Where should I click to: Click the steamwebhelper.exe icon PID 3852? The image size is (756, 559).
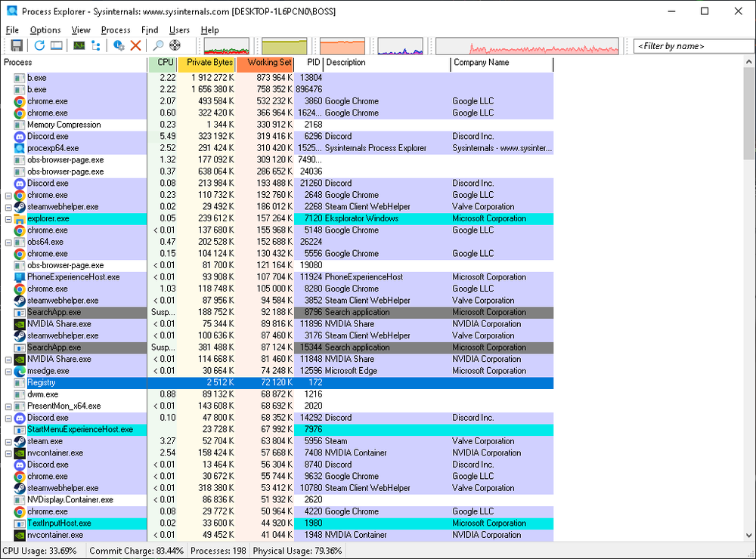(x=20, y=301)
